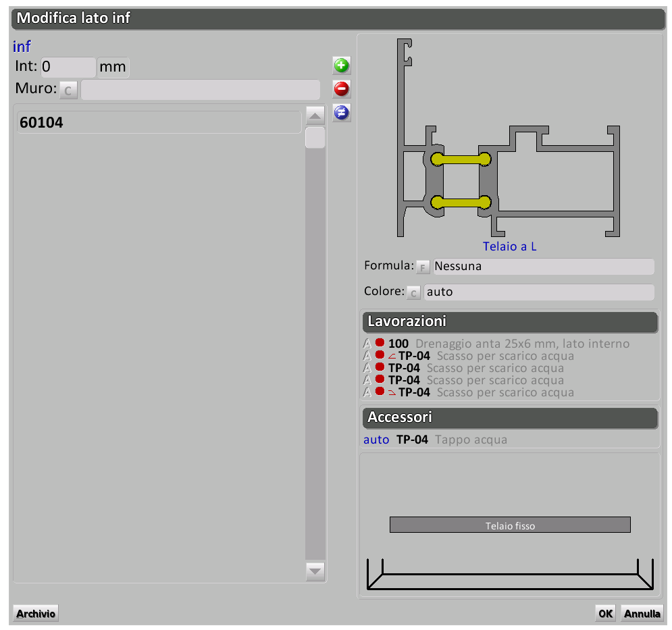
Task: Click the left-angled red cut icon before TP-04
Action: (x=392, y=356)
